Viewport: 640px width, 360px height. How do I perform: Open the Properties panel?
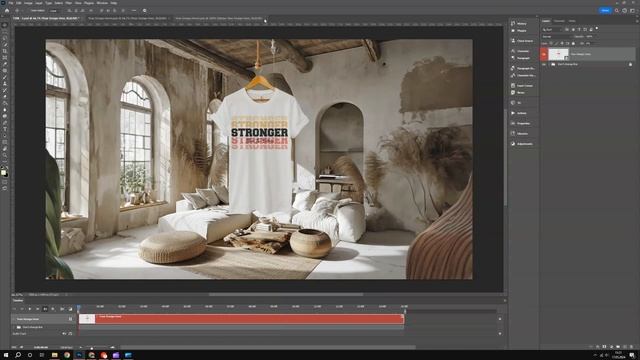520,123
